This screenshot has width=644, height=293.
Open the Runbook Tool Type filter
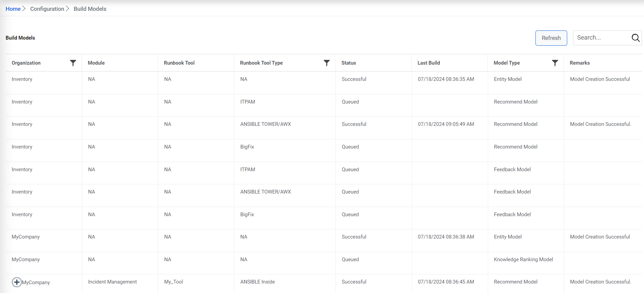coord(326,63)
